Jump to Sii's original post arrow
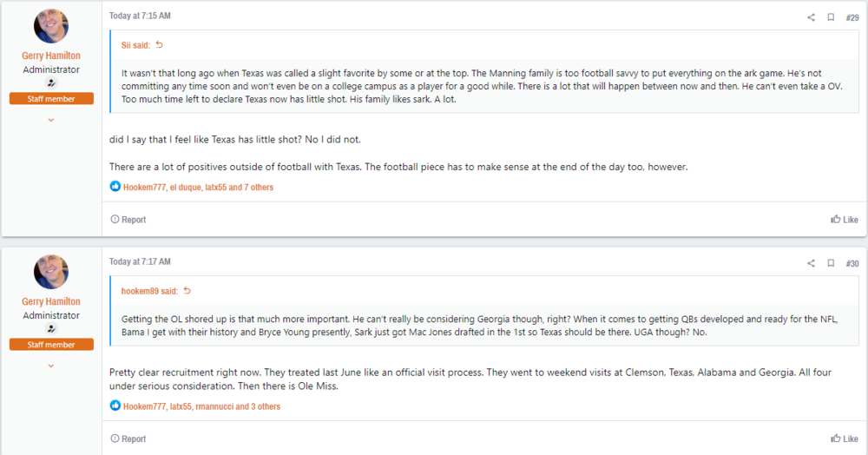 pyautogui.click(x=159, y=44)
